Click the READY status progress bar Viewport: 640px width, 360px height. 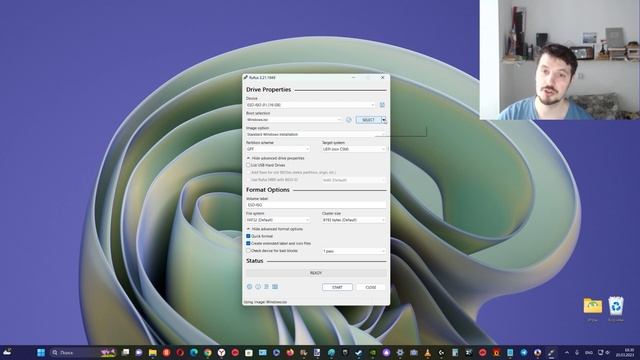(316, 273)
